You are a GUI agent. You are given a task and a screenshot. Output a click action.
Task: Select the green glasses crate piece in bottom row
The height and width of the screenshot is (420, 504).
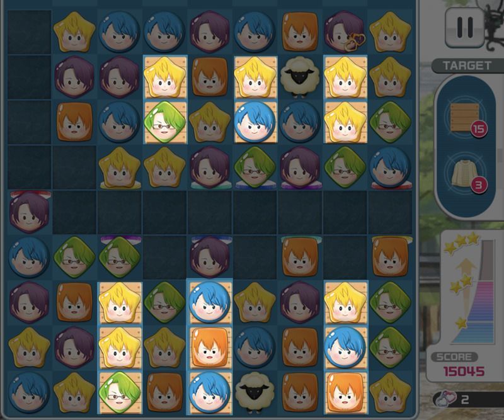pyautogui.click(x=120, y=393)
